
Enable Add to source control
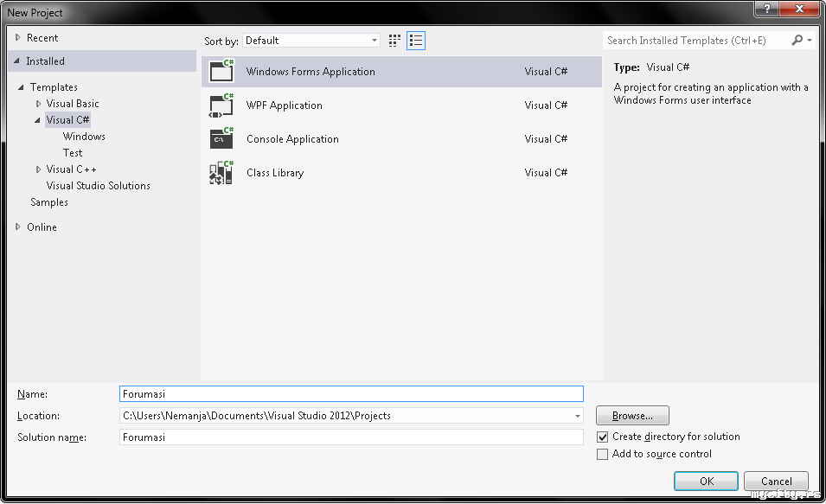603,455
